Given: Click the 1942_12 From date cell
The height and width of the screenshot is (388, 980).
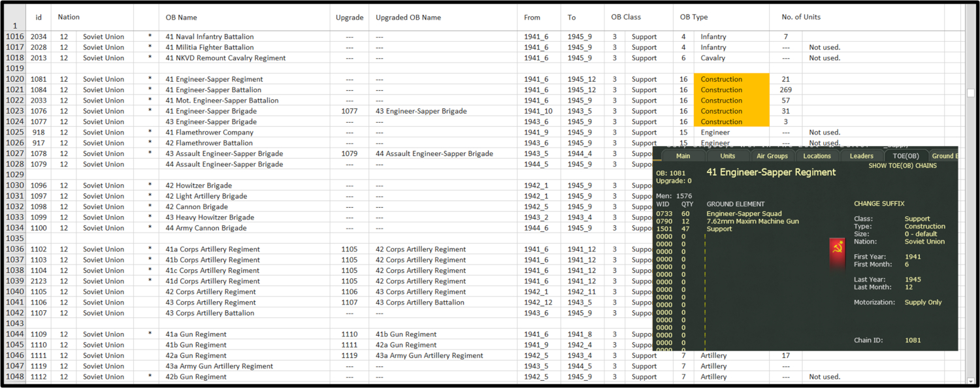Looking at the screenshot, I should pyautogui.click(x=539, y=302).
